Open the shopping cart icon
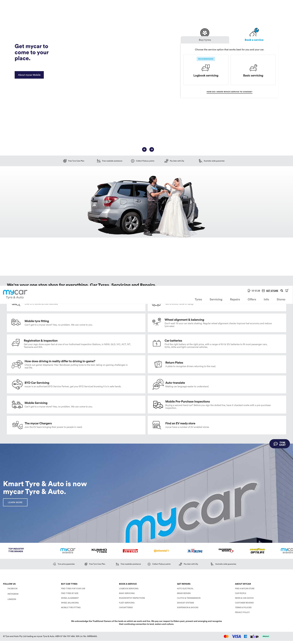Viewport: 293px width, 644px height. coord(287,290)
